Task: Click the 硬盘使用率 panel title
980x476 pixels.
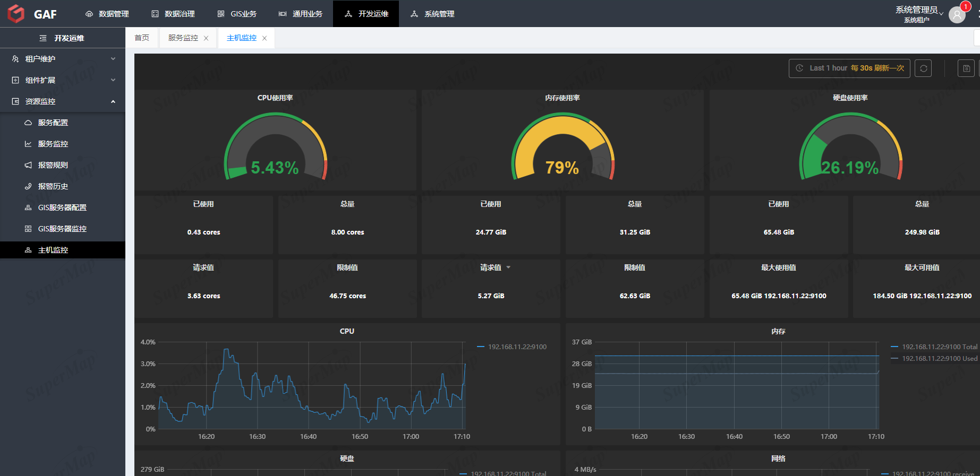Action: pyautogui.click(x=850, y=98)
